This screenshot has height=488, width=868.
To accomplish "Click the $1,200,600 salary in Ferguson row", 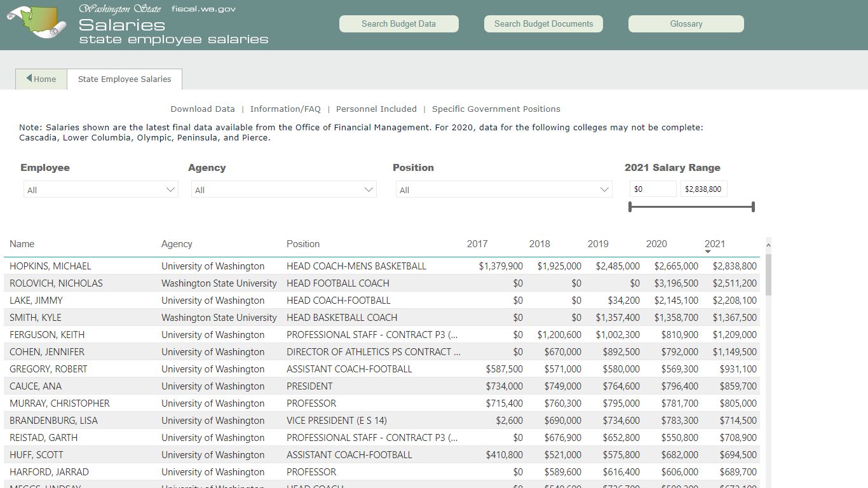I will 559,335.
